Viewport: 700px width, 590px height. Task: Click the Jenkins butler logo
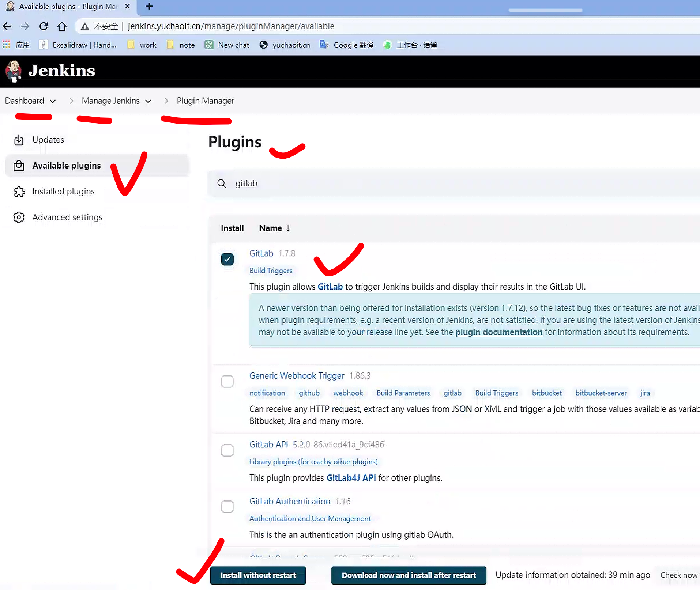click(14, 71)
